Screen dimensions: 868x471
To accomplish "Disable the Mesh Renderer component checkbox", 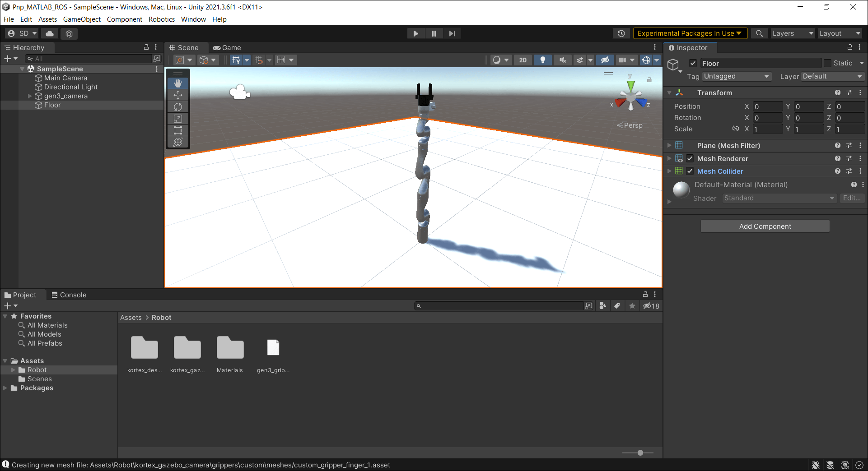I will (x=690, y=158).
